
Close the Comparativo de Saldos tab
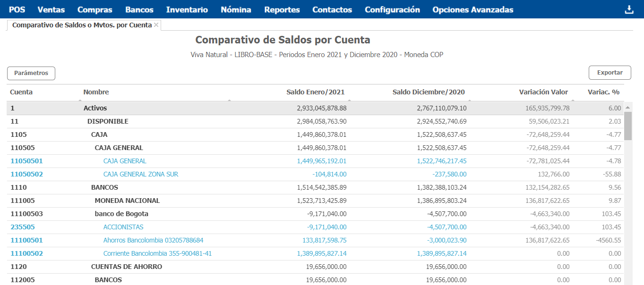click(156, 25)
